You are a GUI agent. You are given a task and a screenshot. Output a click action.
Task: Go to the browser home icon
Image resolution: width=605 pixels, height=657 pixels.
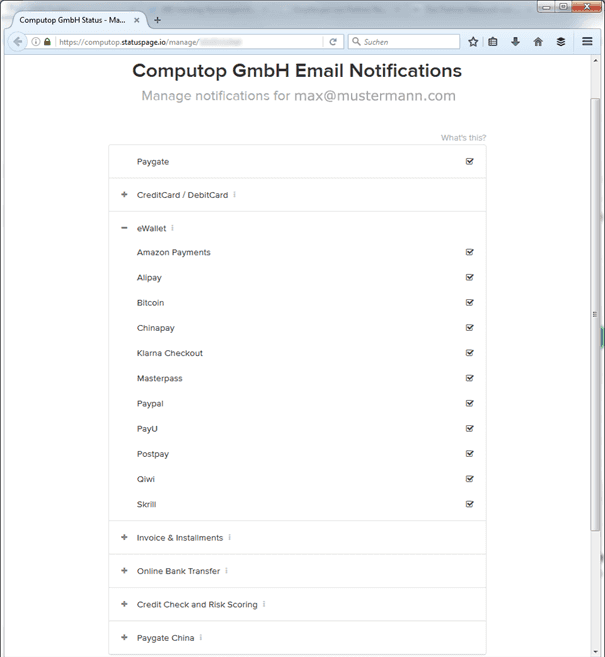coord(538,42)
